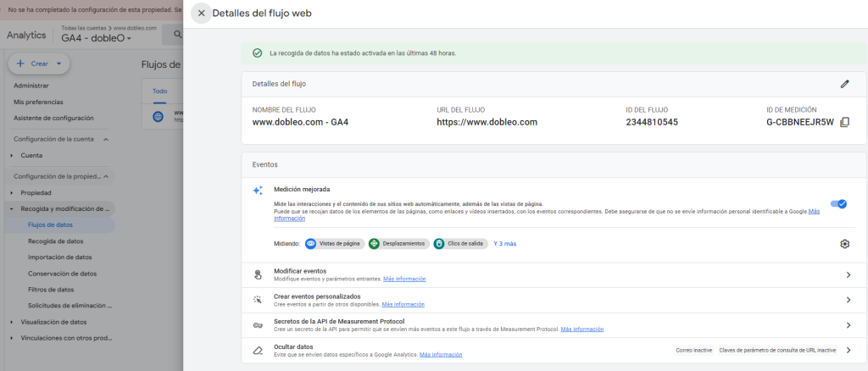
Task: Open enhanced measurement settings gear
Action: [844, 244]
